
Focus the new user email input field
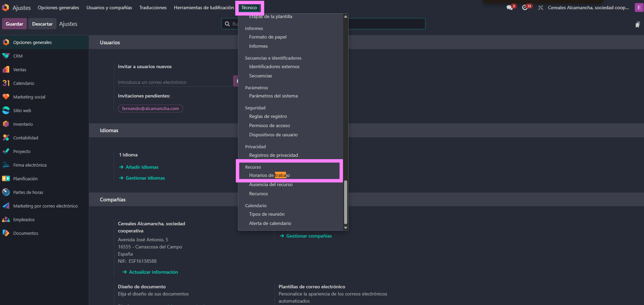tap(174, 82)
